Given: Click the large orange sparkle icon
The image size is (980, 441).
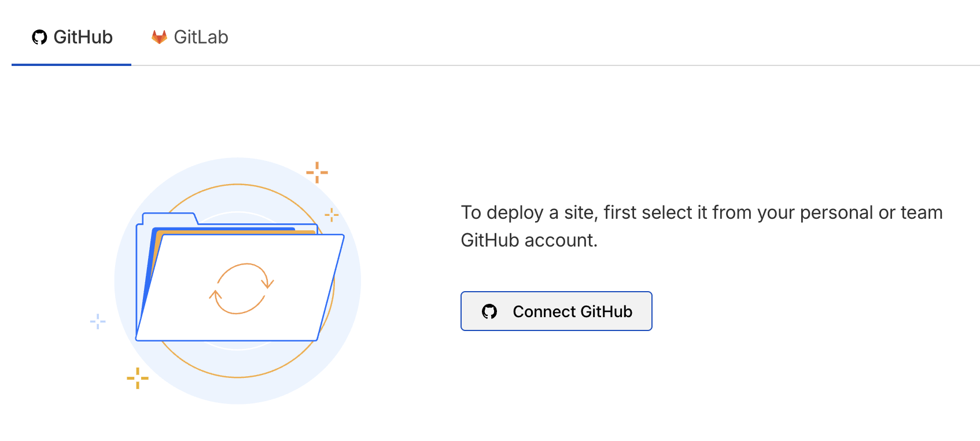Looking at the screenshot, I should [317, 172].
